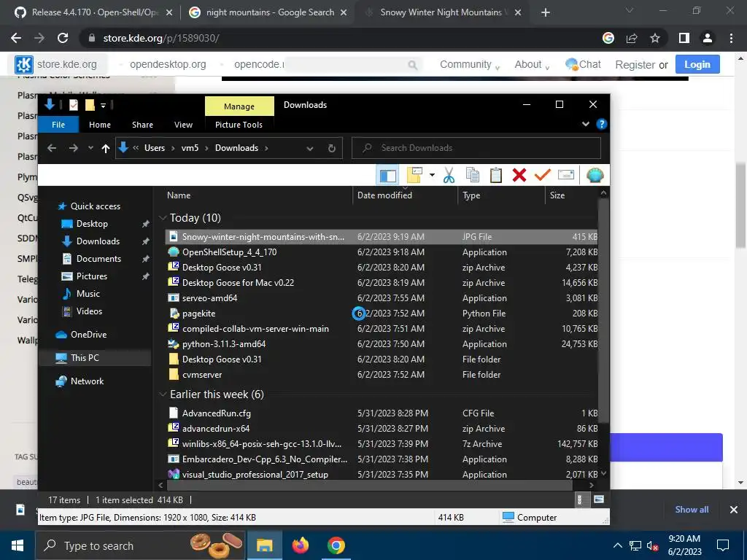Select python-3.11.3-amd64 installer
The height and width of the screenshot is (560, 747).
tap(381, 344)
